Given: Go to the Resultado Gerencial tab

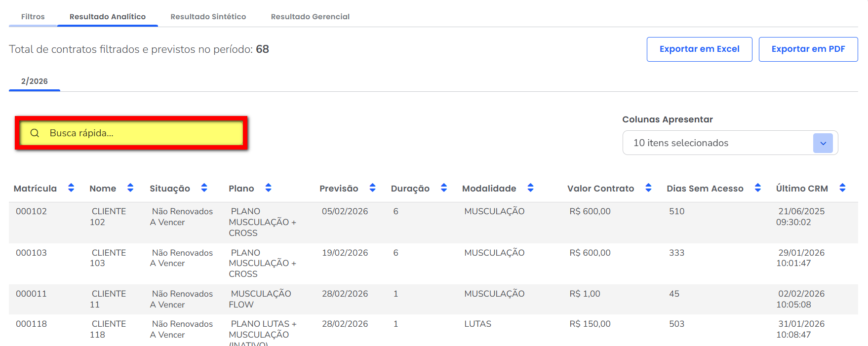Looking at the screenshot, I should click(x=310, y=17).
